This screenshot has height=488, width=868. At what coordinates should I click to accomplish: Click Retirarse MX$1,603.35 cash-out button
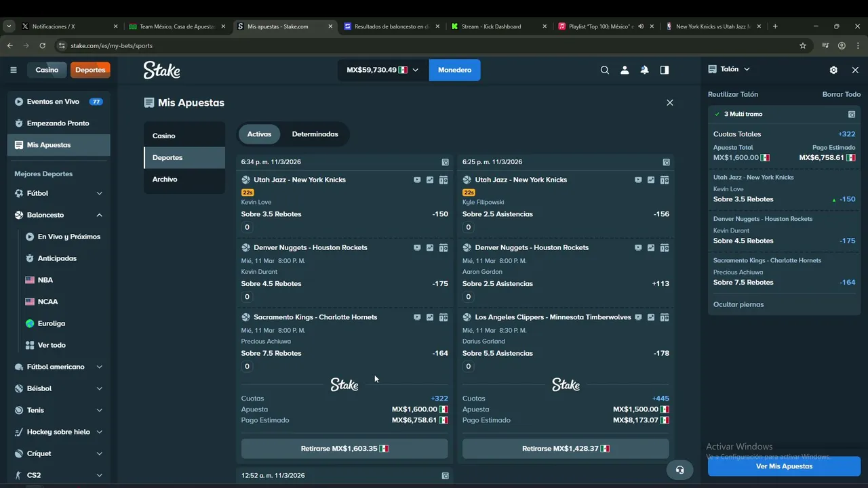click(344, 449)
